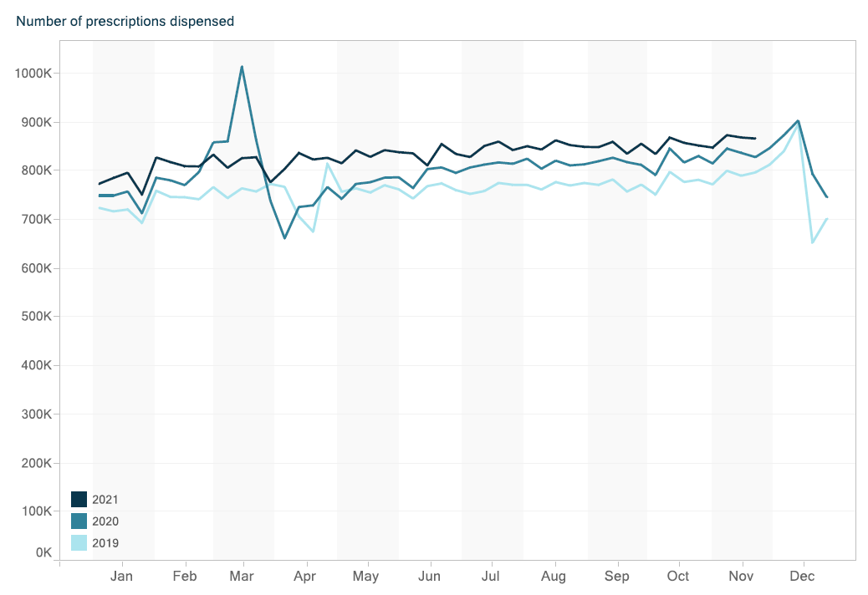Click the 2019 legend color swatch
This screenshot has height=595, width=868.
pos(79,542)
